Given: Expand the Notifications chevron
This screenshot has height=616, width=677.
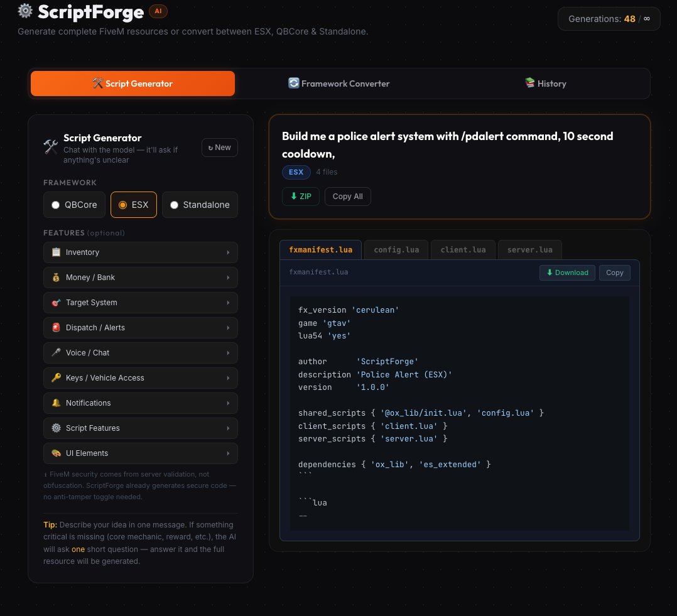Looking at the screenshot, I should [x=228, y=403].
